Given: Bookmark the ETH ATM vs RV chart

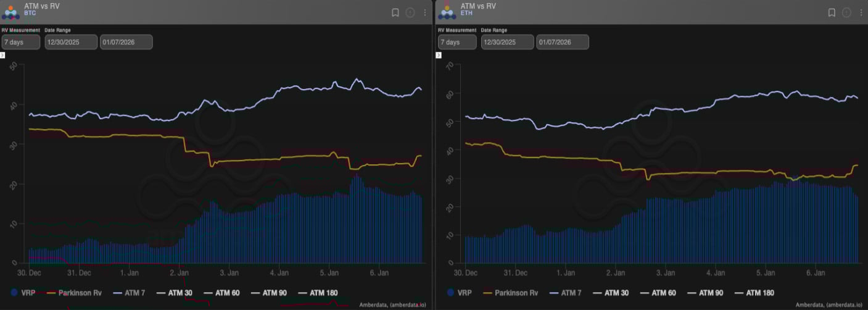Looking at the screenshot, I should tap(832, 12).
